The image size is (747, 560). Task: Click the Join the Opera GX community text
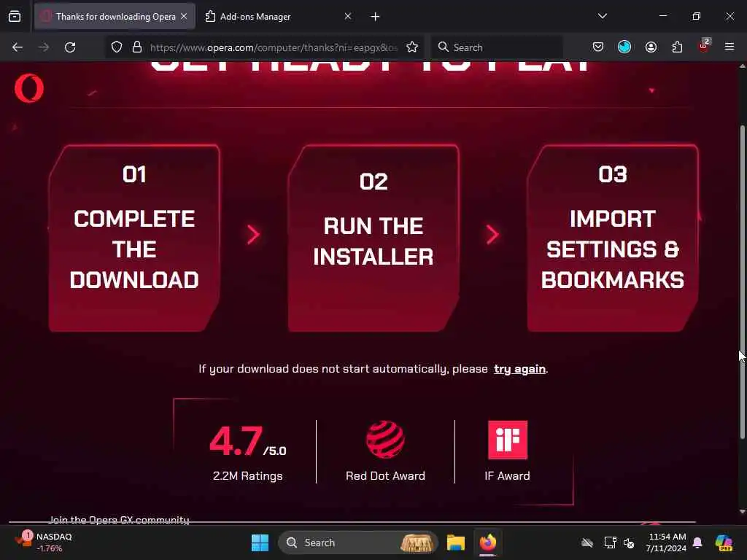pos(119,519)
